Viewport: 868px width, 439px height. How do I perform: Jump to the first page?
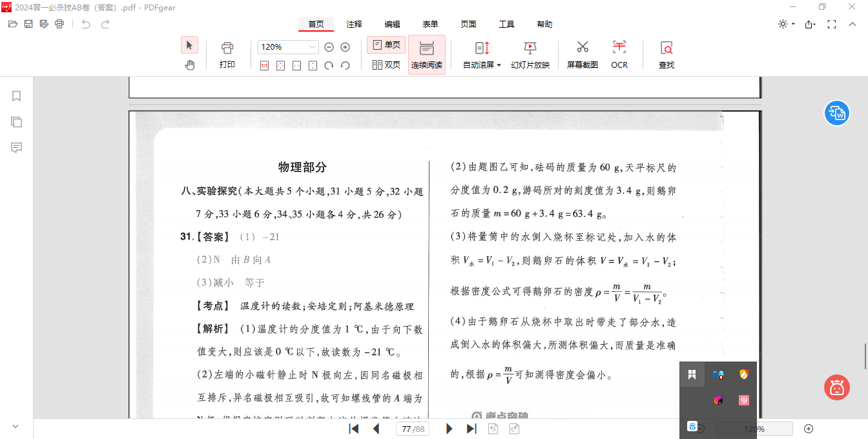(x=354, y=429)
